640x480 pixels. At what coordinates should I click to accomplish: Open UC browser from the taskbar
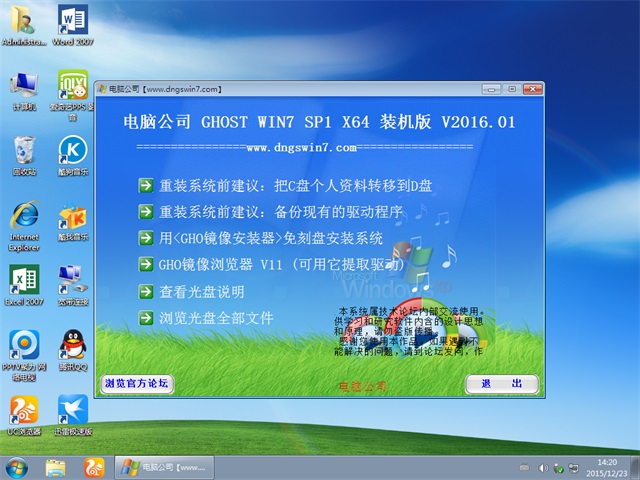click(94, 468)
